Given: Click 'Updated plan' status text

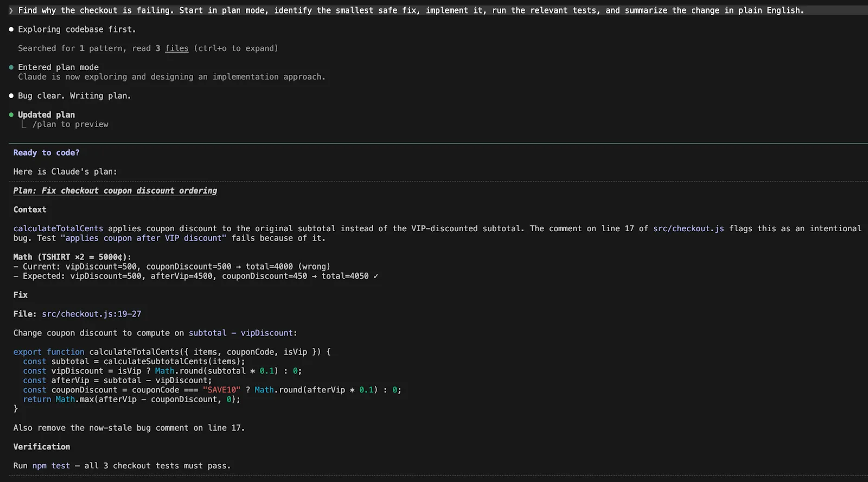Looking at the screenshot, I should point(46,115).
